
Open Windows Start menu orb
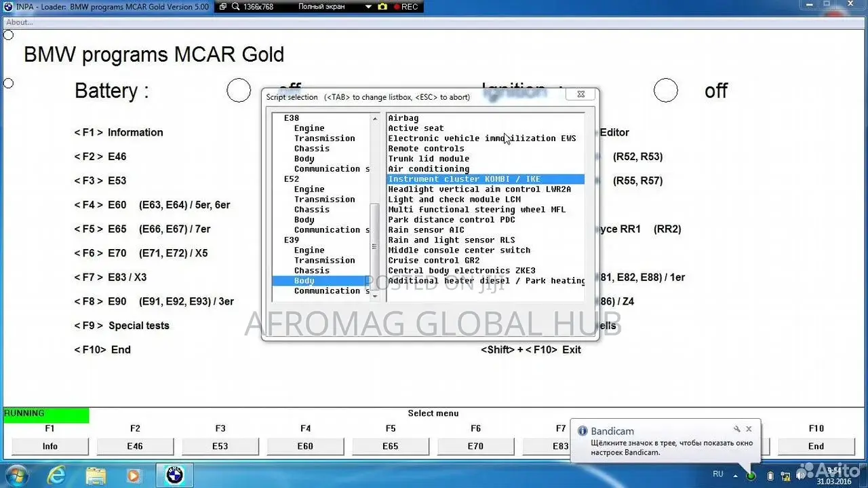tap(18, 474)
